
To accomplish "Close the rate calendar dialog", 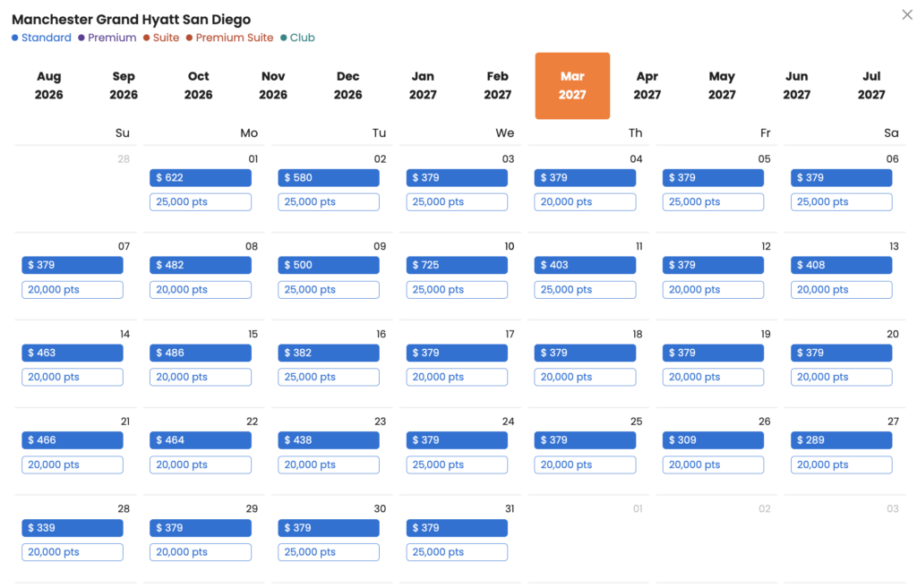I will pyautogui.click(x=906, y=14).
